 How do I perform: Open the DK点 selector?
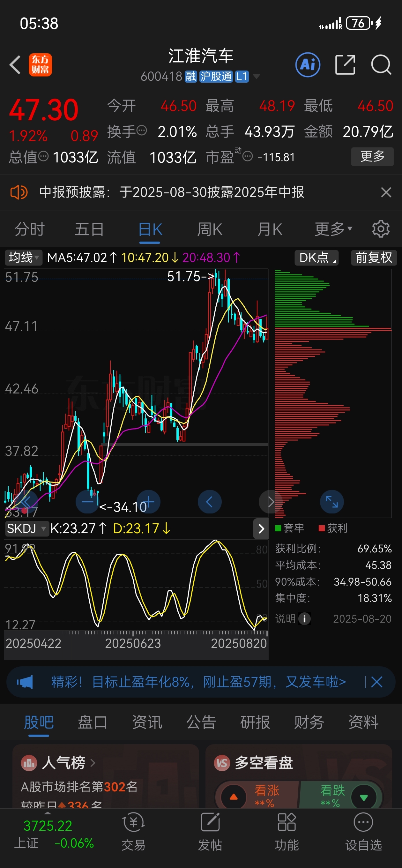click(x=317, y=258)
